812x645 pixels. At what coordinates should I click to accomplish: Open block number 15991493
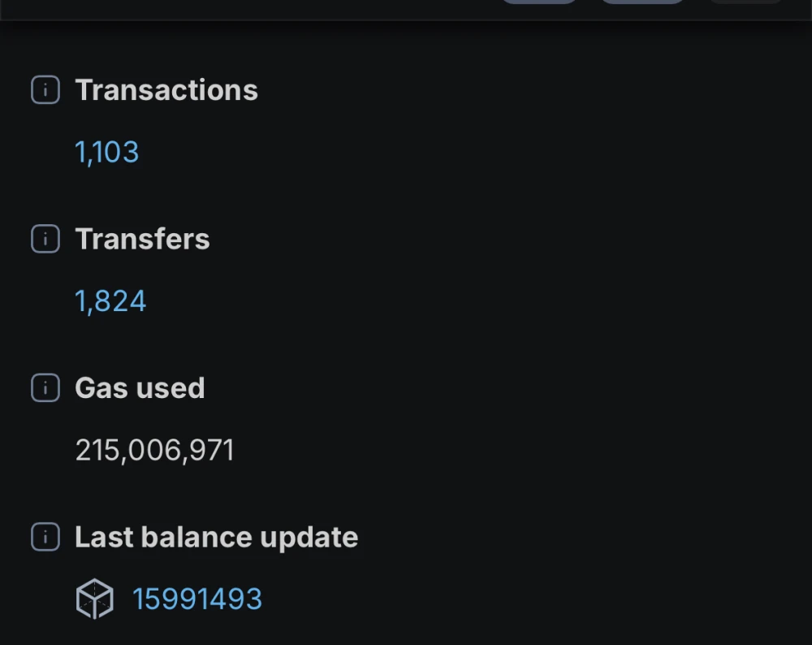[197, 600]
